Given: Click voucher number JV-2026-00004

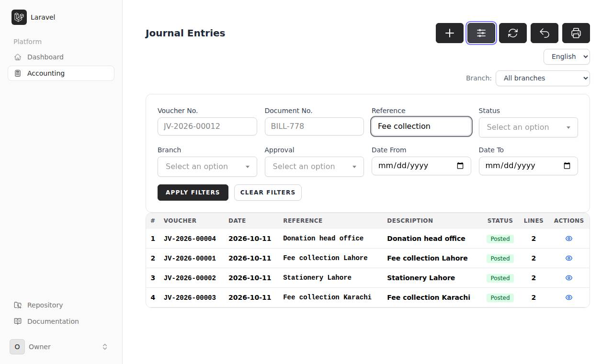Looking at the screenshot, I should [190, 239].
